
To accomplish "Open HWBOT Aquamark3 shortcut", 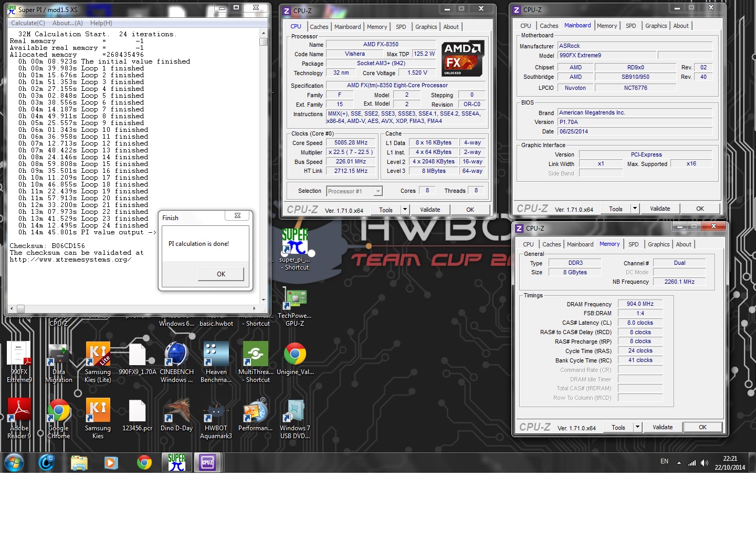I will coord(216,418).
